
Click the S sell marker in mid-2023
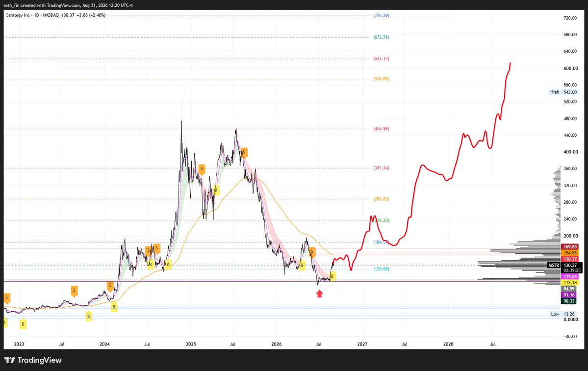[x=74, y=291]
